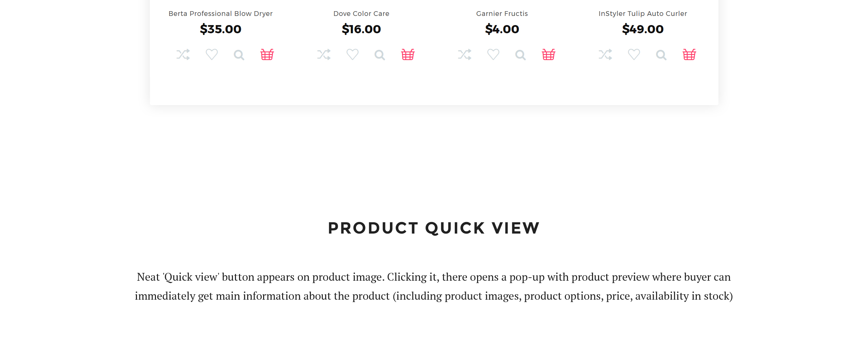This screenshot has height=339, width=868.
Task: Quick view Garnier Fructis with magnifier
Action: pyautogui.click(x=520, y=55)
